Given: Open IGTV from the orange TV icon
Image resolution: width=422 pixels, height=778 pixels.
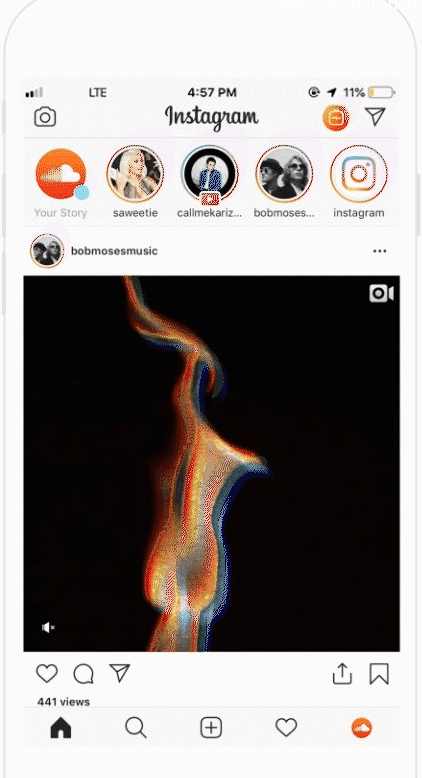Looking at the screenshot, I should (336, 118).
